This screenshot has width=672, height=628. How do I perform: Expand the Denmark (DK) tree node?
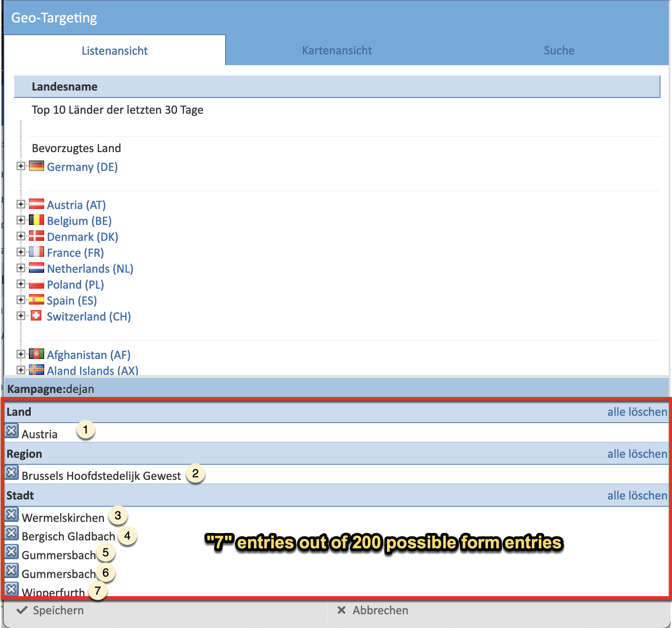[21, 236]
